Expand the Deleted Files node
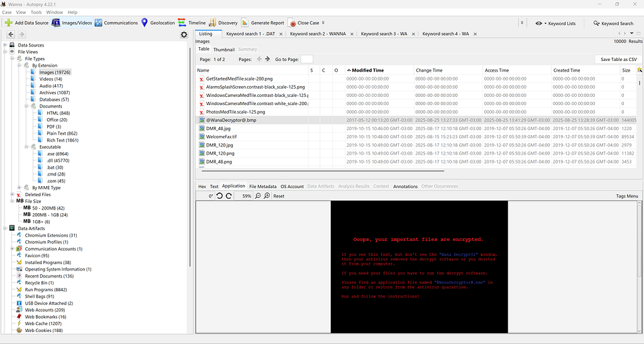The image size is (644, 344). point(13,194)
